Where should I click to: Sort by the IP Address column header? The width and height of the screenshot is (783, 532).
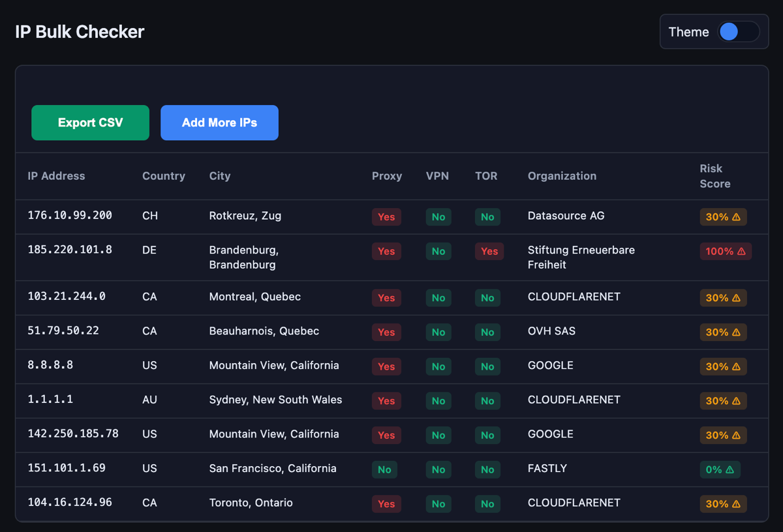click(56, 176)
